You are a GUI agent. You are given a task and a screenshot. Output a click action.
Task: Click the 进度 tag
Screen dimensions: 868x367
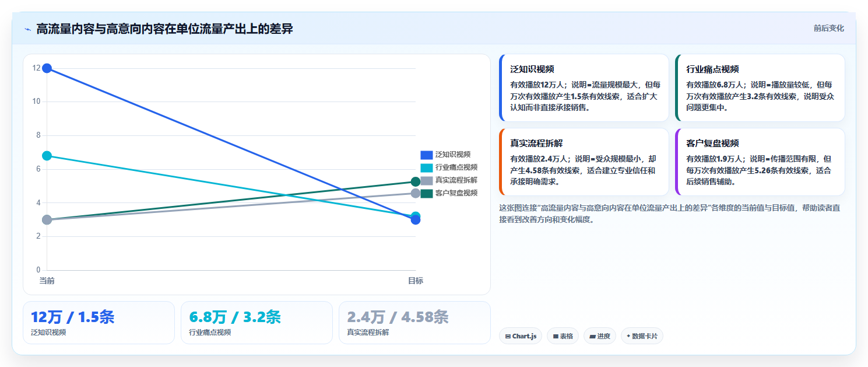(600, 336)
